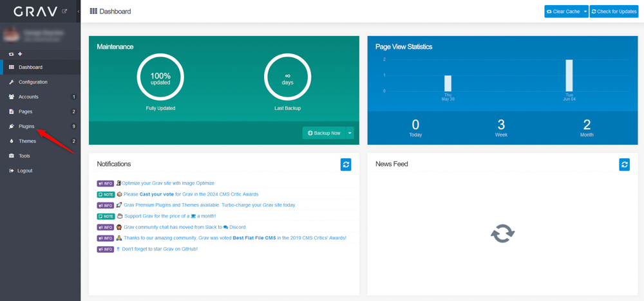
Task: Click NOTE badge beside Cast your vote
Action: point(106,194)
